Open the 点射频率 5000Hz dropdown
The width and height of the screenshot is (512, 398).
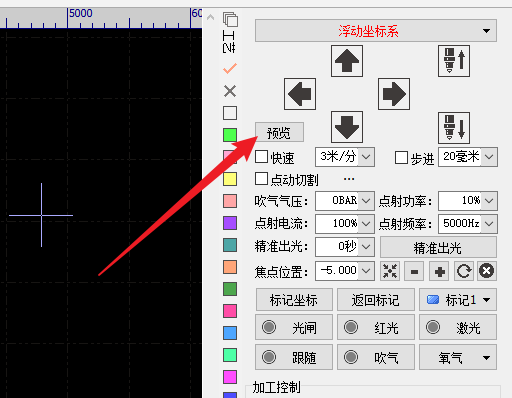(x=489, y=223)
